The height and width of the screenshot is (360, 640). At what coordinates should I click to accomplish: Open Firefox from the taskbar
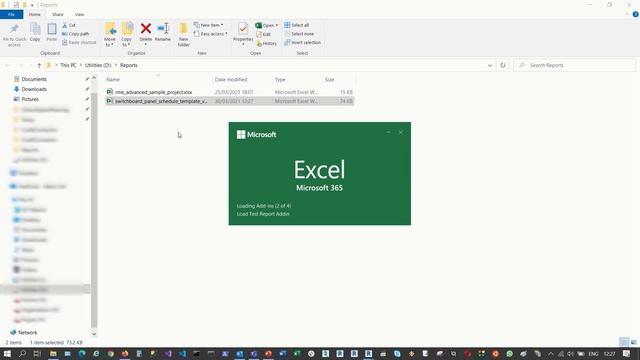click(125, 353)
